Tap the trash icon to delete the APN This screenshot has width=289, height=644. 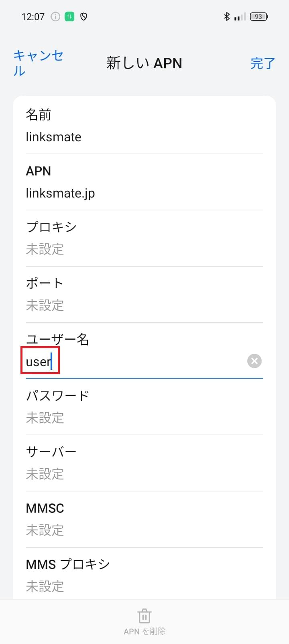144,615
